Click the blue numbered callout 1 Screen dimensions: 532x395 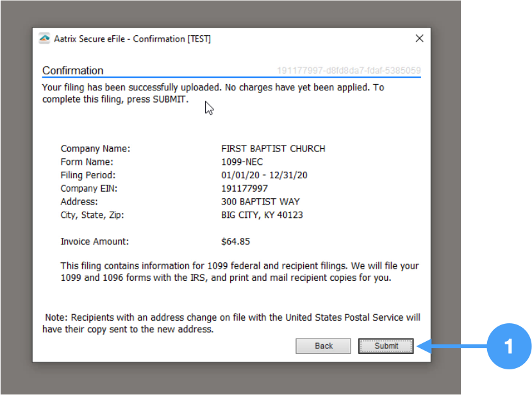pos(508,347)
